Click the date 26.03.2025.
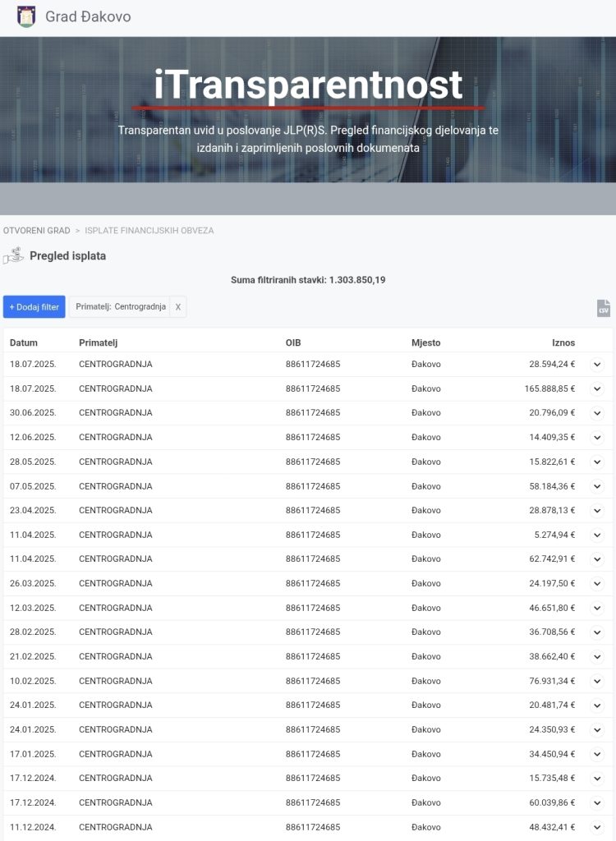Image resolution: width=616 pixels, height=841 pixels. point(33,583)
